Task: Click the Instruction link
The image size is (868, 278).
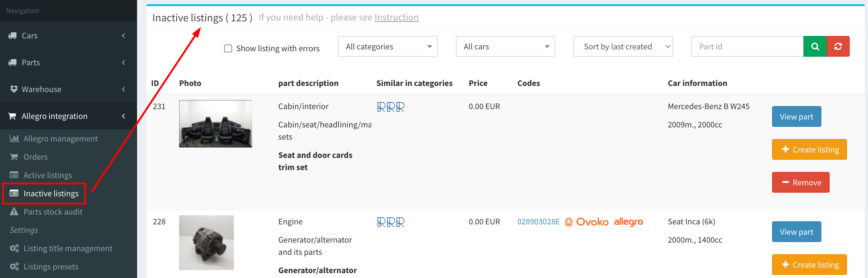Action: [x=397, y=17]
